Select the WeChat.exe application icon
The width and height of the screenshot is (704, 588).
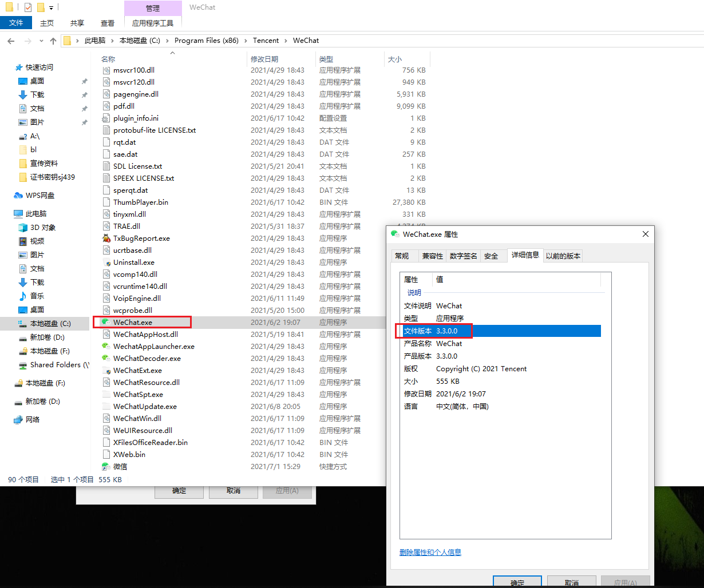[x=106, y=322]
